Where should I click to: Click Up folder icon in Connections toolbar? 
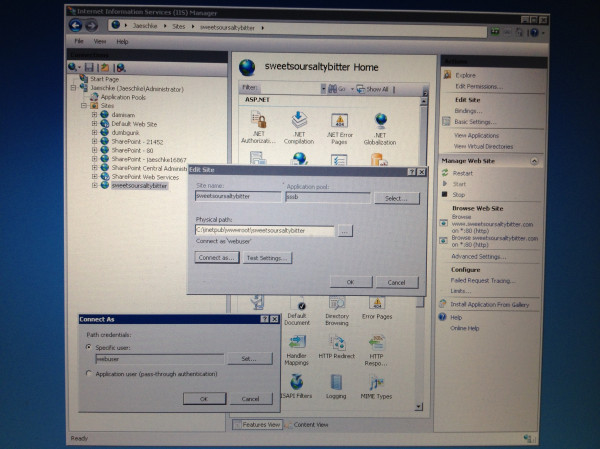pos(105,68)
